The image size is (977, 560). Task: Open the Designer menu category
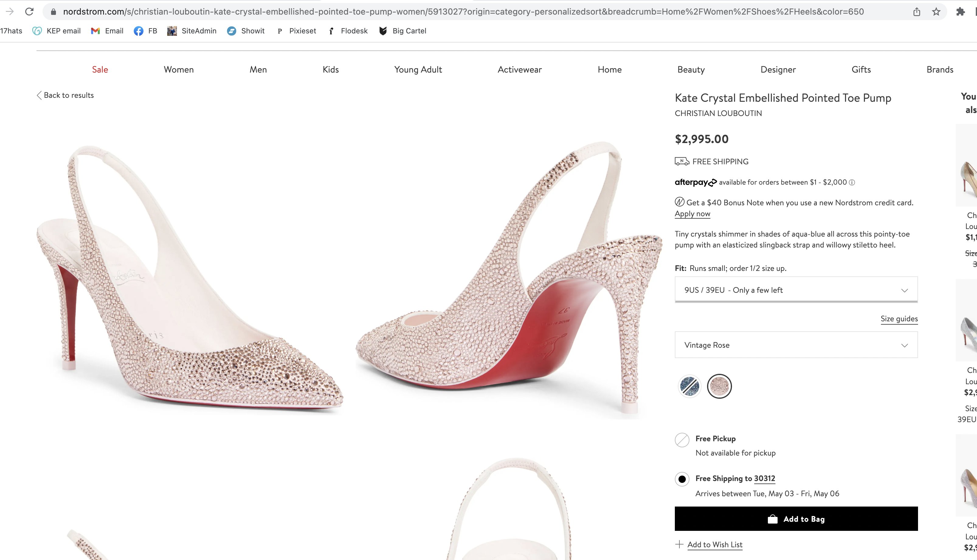(778, 70)
